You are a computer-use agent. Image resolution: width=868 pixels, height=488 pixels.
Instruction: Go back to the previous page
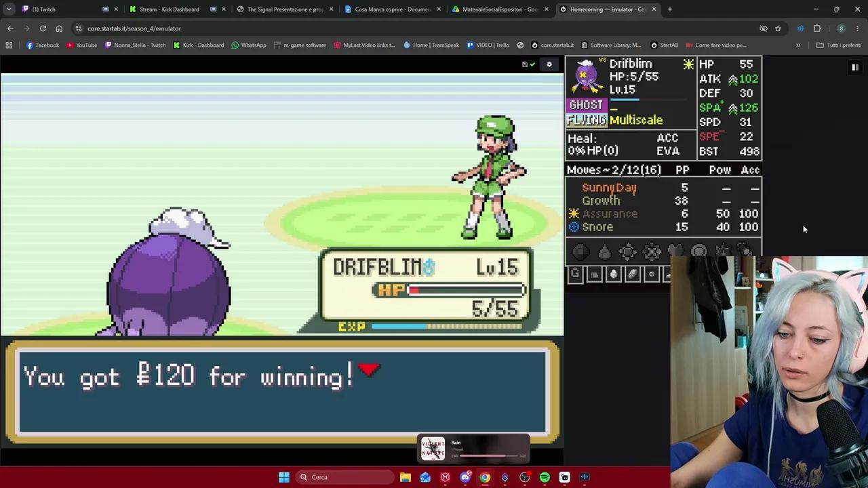click(x=10, y=28)
